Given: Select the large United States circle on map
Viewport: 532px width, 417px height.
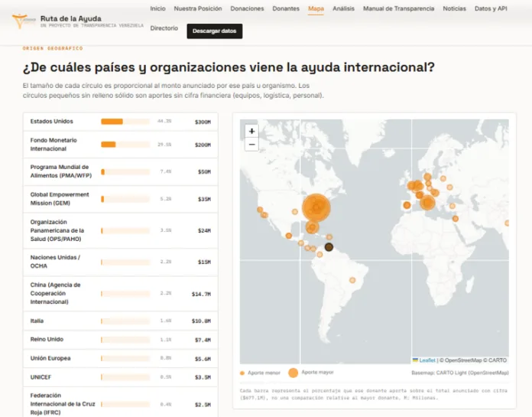Looking at the screenshot, I should (x=316, y=207).
